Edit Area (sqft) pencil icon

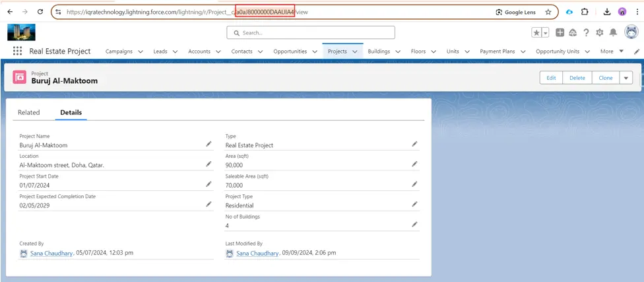[415, 164]
